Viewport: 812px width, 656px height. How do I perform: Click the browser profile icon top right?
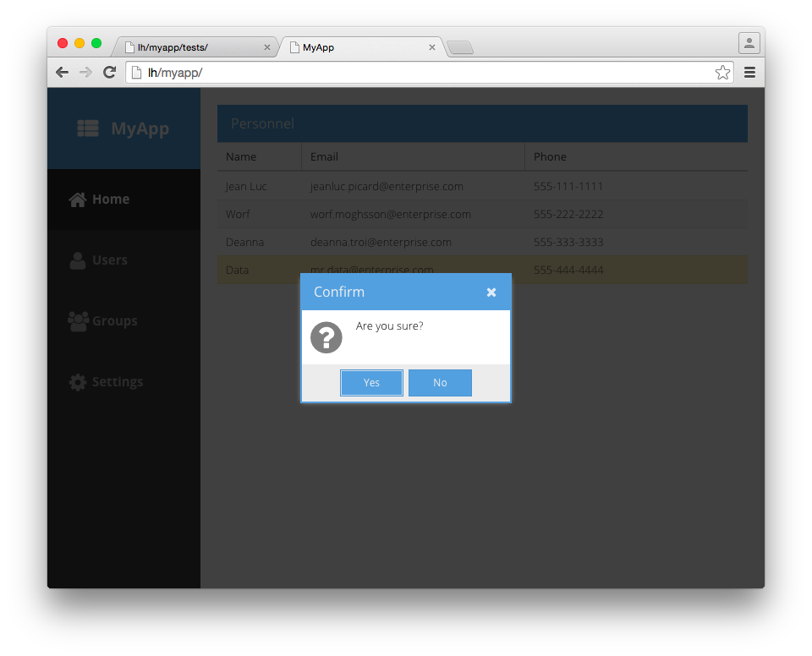point(749,42)
